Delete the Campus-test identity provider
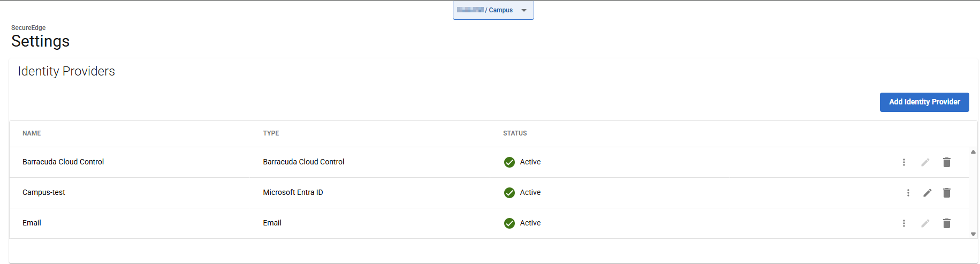 click(x=947, y=193)
